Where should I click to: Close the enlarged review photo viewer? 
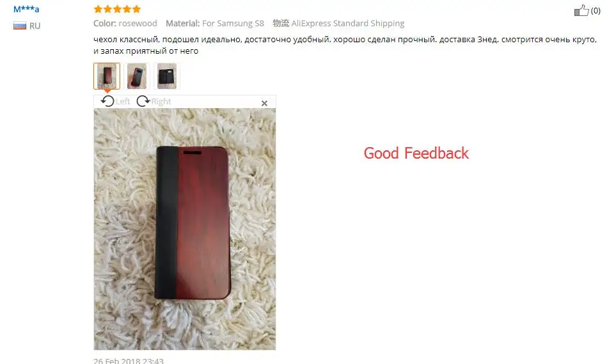264,104
